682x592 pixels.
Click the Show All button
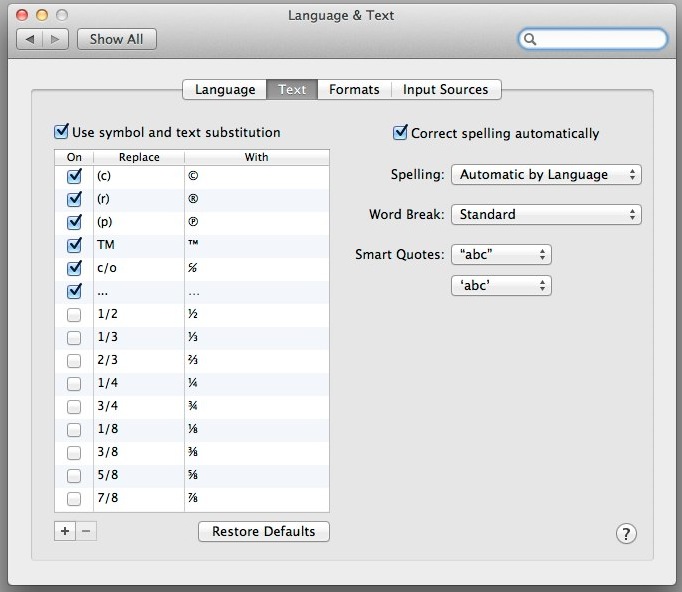tap(116, 39)
